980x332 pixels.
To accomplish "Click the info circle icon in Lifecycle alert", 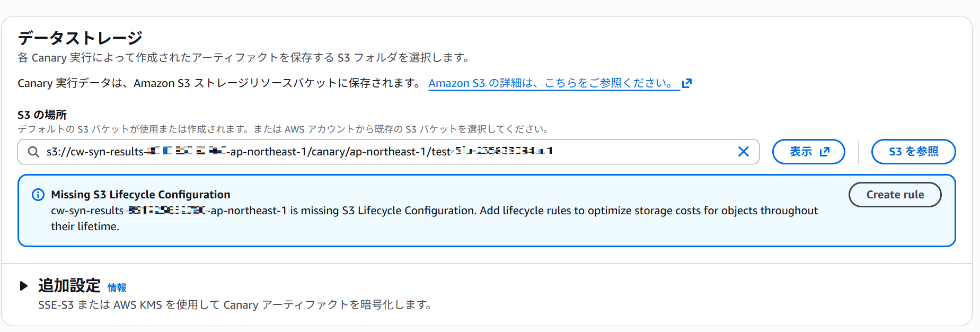I will (38, 195).
